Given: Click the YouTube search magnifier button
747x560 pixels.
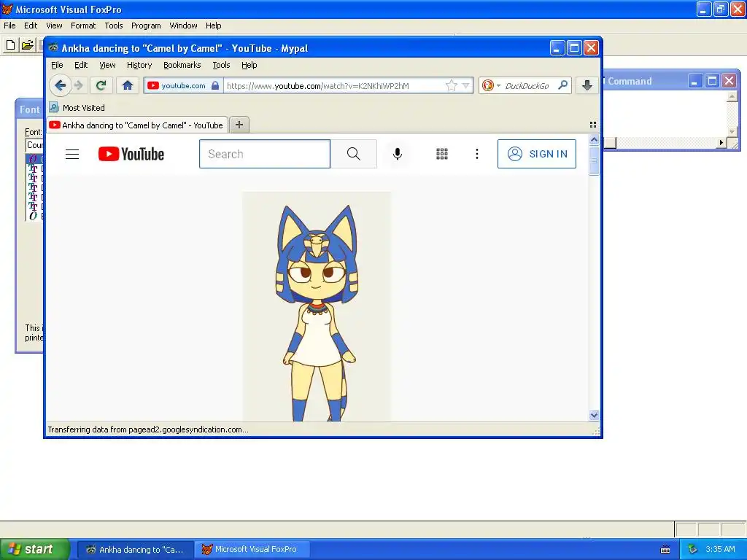Looking at the screenshot, I should (354, 154).
